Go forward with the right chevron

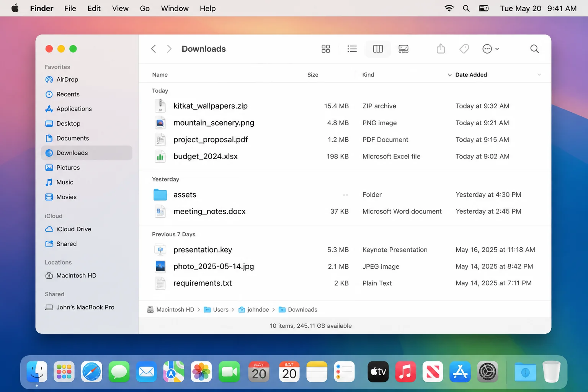click(169, 49)
